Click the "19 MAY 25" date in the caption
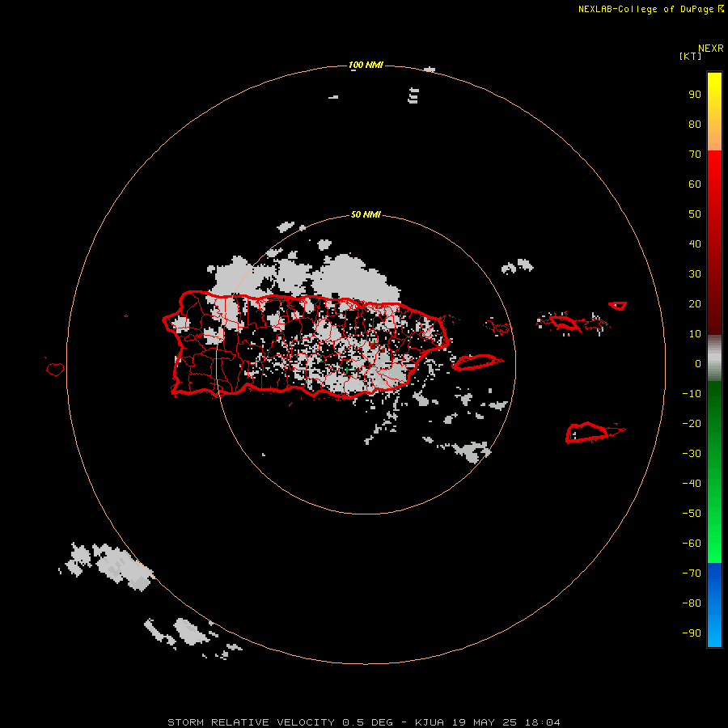This screenshot has width=728, height=728. [x=485, y=722]
